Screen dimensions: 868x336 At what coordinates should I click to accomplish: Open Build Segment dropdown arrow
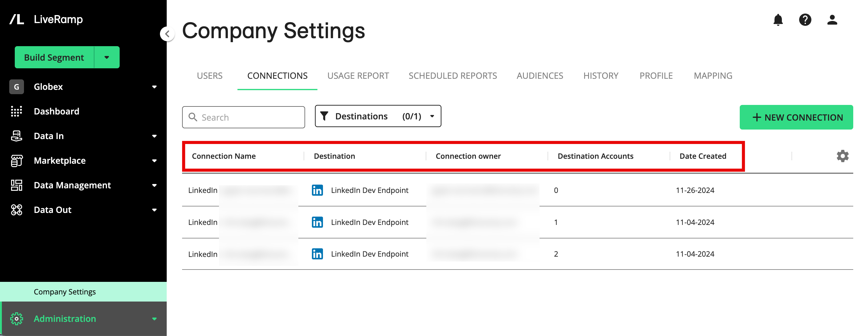[x=107, y=57]
